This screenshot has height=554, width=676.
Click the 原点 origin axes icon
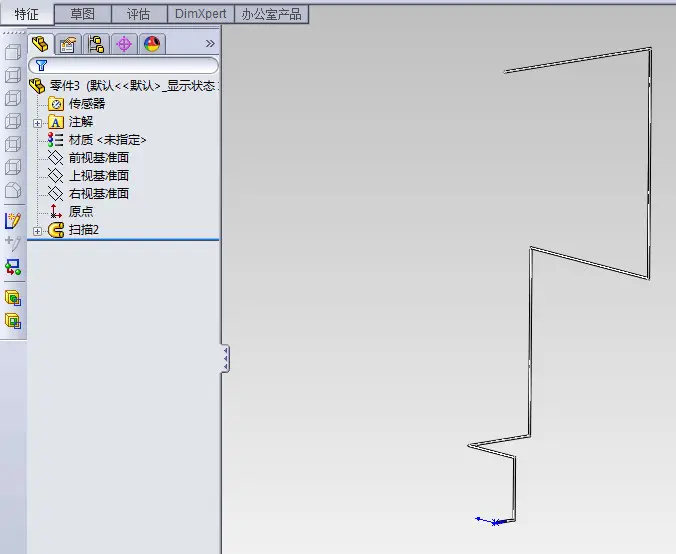tap(56, 211)
